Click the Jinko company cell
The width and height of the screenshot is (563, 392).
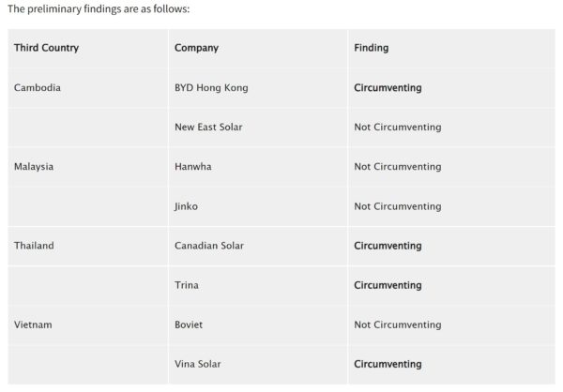pyautogui.click(x=186, y=206)
